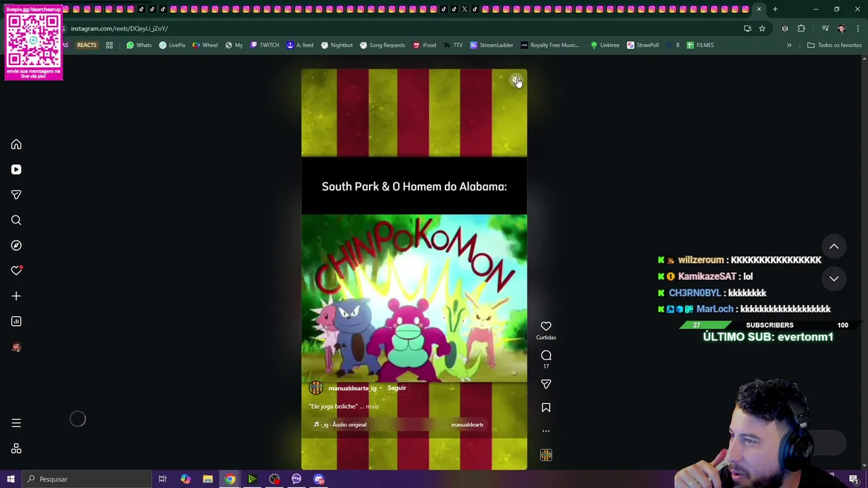Open the reel audio thumbnail at bottom right

pos(546,455)
